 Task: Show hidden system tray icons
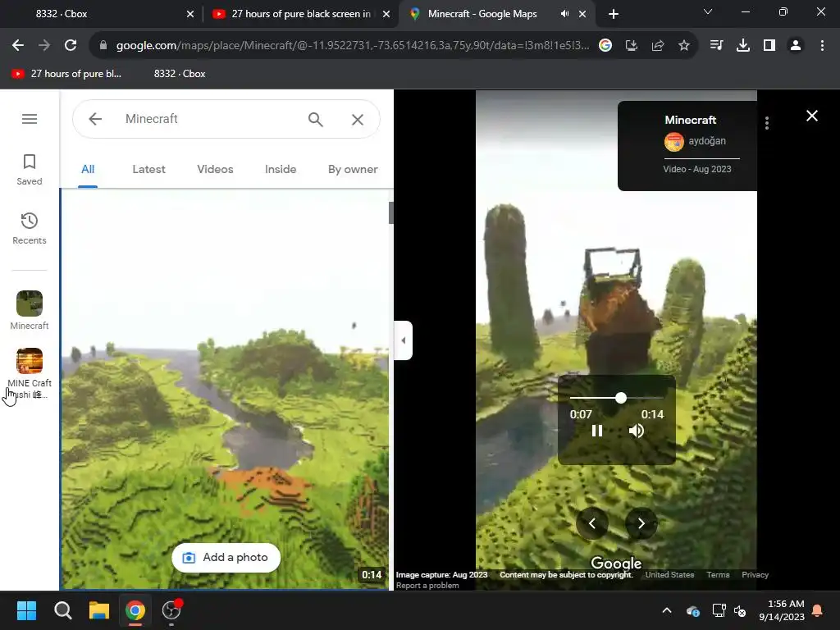(667, 610)
